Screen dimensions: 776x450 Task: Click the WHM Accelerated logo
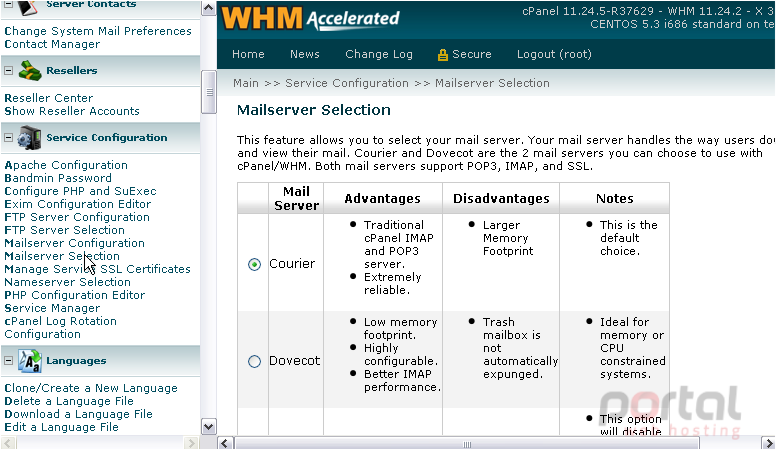pyautogui.click(x=310, y=18)
